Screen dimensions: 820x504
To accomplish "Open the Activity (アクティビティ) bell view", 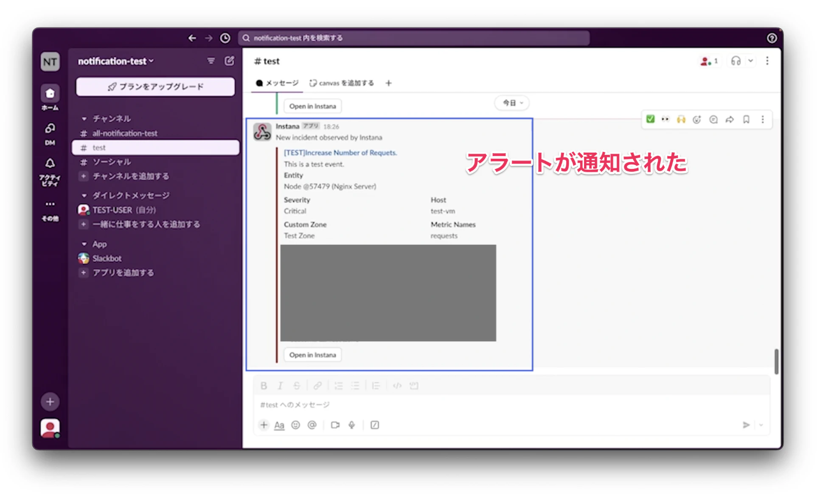I will (50, 172).
